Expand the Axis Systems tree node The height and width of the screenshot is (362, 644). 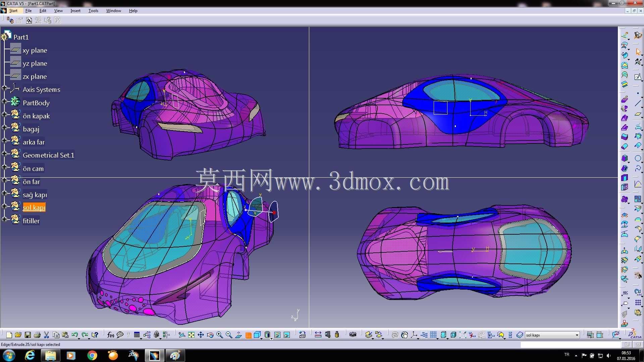pyautogui.click(x=4, y=88)
